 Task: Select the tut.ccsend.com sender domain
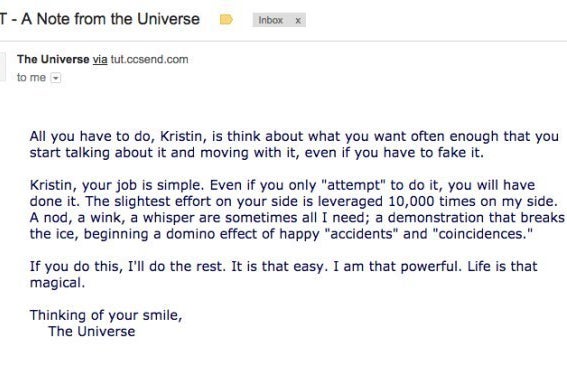point(149,59)
